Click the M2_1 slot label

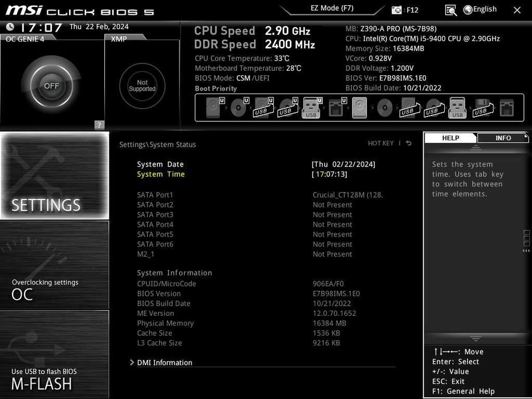(145, 254)
